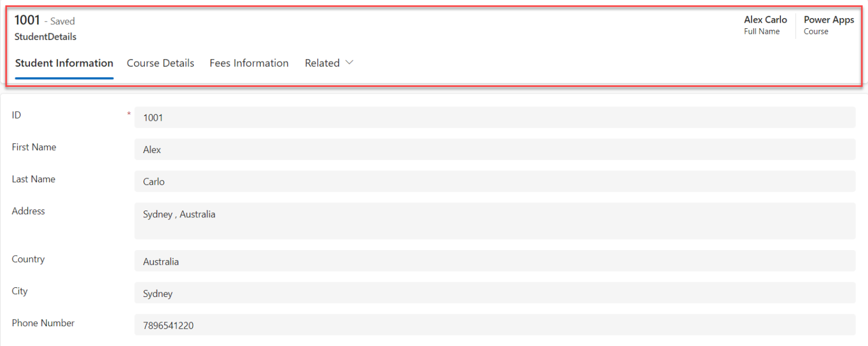Select the First Name field with Alex
This screenshot has height=346, width=868.
click(x=494, y=150)
